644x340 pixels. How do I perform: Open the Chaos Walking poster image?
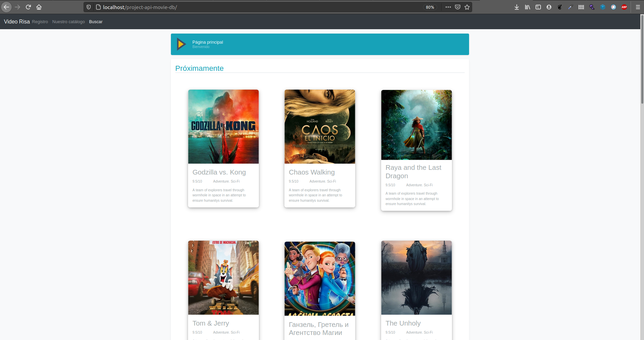(320, 127)
